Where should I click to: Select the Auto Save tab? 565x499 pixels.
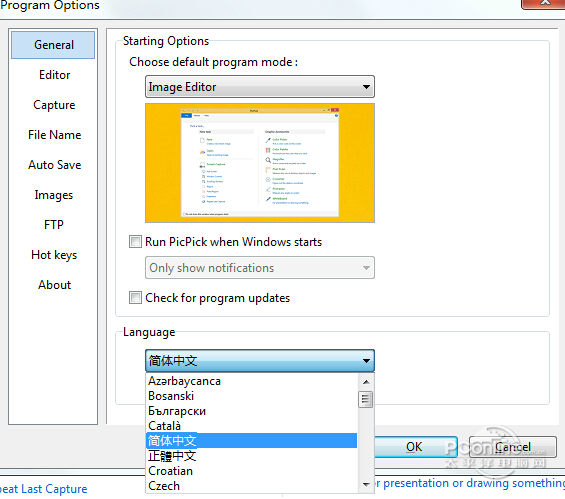(x=54, y=165)
